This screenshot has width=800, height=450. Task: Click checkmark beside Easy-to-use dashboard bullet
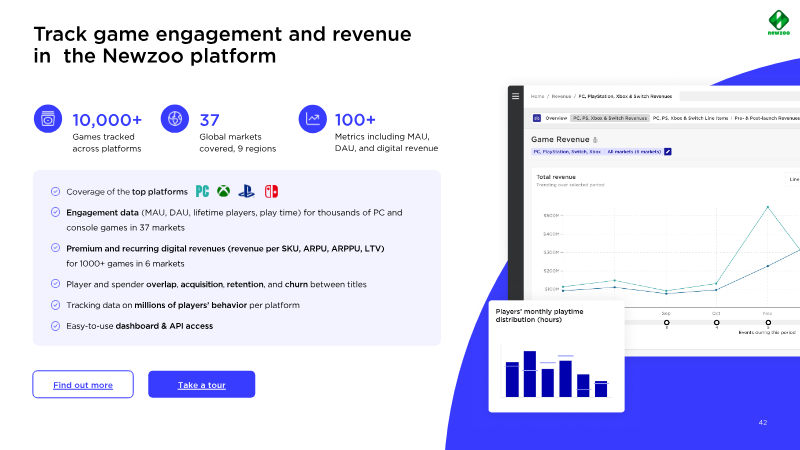pos(54,326)
